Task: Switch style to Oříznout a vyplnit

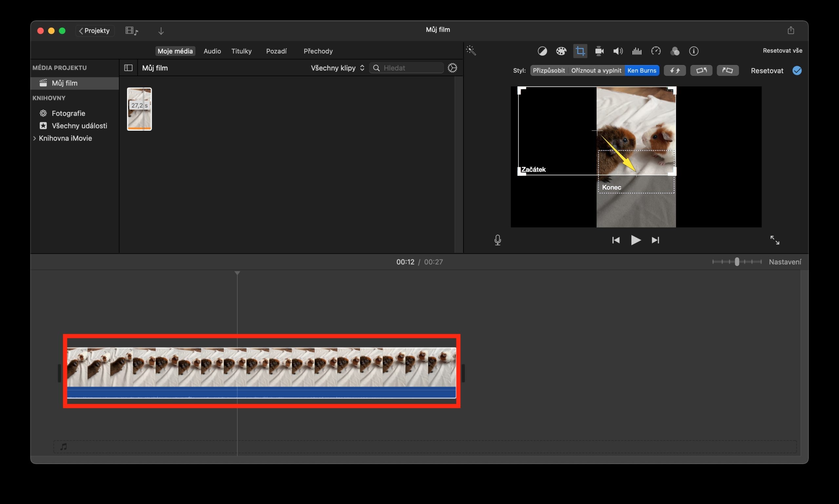Action: pyautogui.click(x=596, y=70)
